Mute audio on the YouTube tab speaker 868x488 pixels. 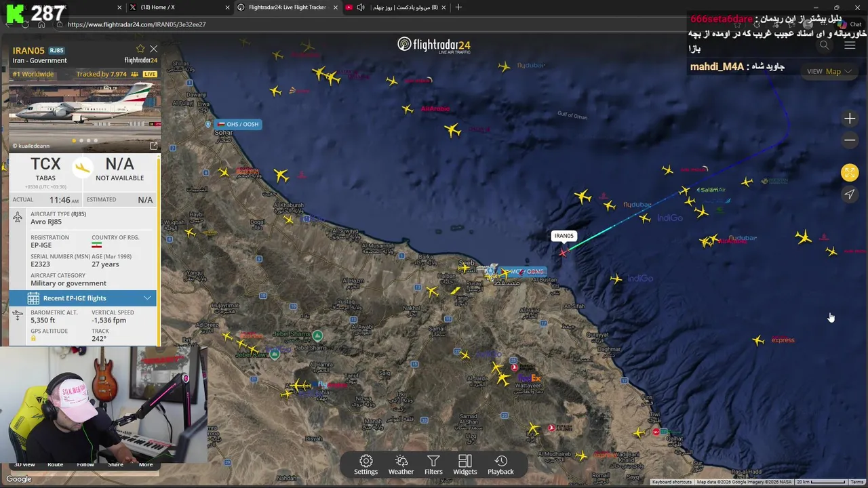tap(361, 7)
